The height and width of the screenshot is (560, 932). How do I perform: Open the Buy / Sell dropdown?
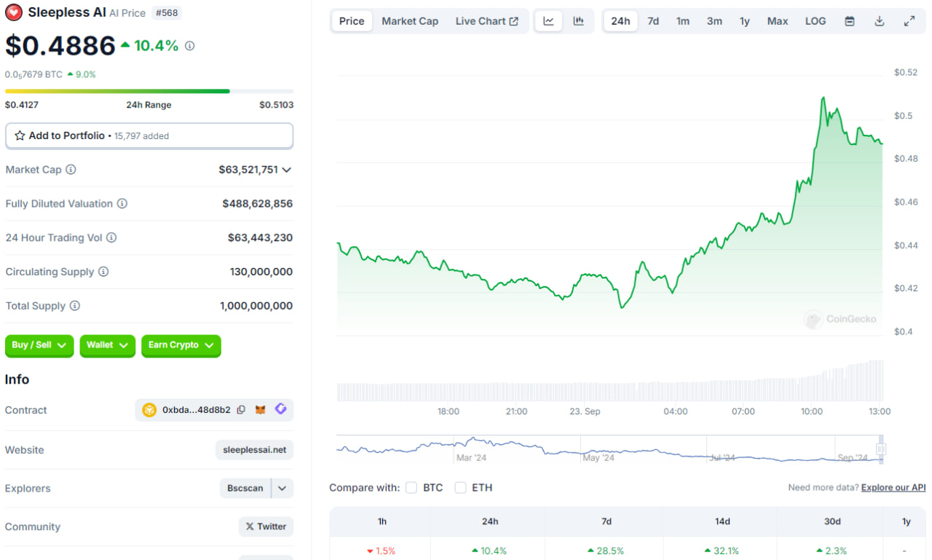click(39, 345)
